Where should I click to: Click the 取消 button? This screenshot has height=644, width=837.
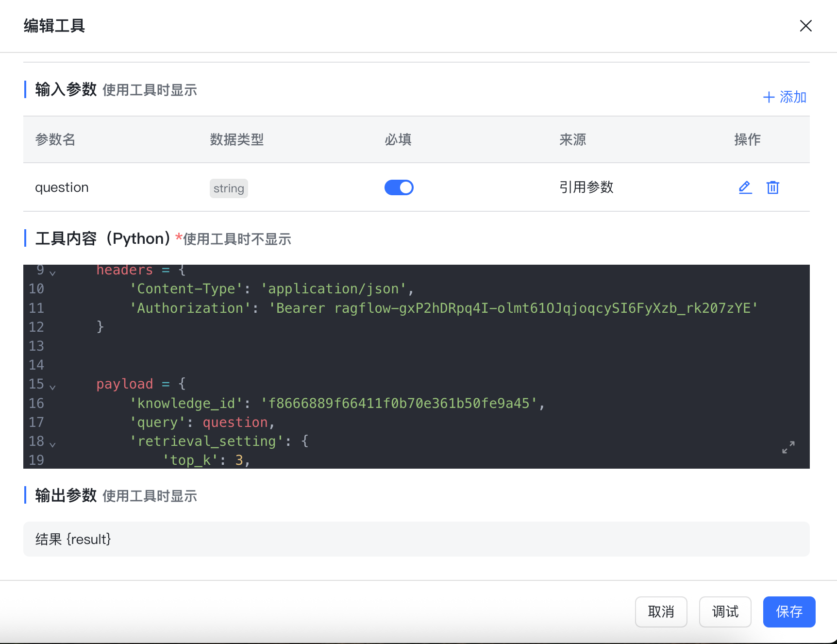tap(661, 612)
